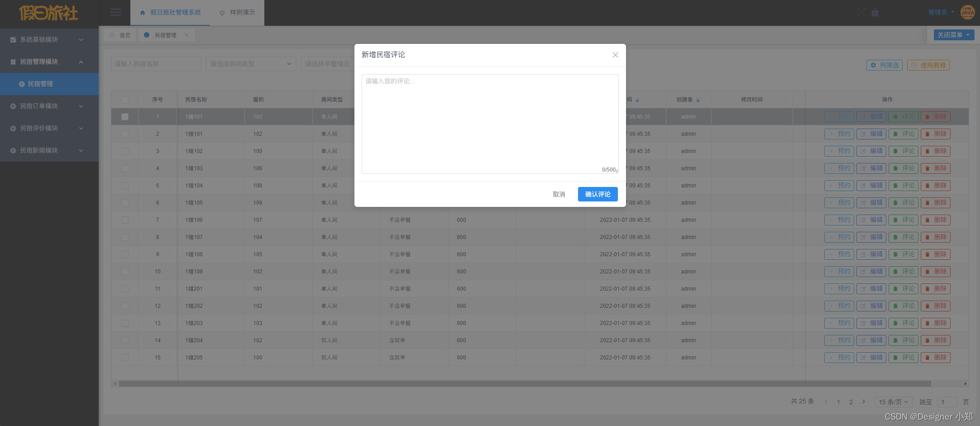Click the 跳至 page number field
The height and width of the screenshot is (426, 980).
pyautogui.click(x=947, y=402)
